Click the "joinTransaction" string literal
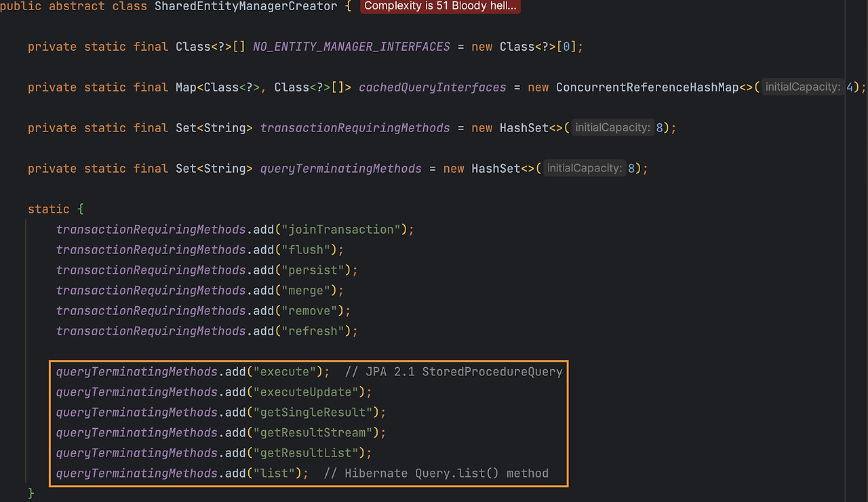The height and width of the screenshot is (502, 868). click(340, 230)
